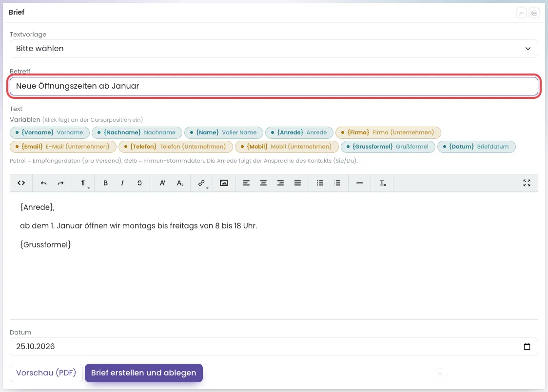Clear text formatting
This screenshot has width=548, height=392.
coord(383,183)
